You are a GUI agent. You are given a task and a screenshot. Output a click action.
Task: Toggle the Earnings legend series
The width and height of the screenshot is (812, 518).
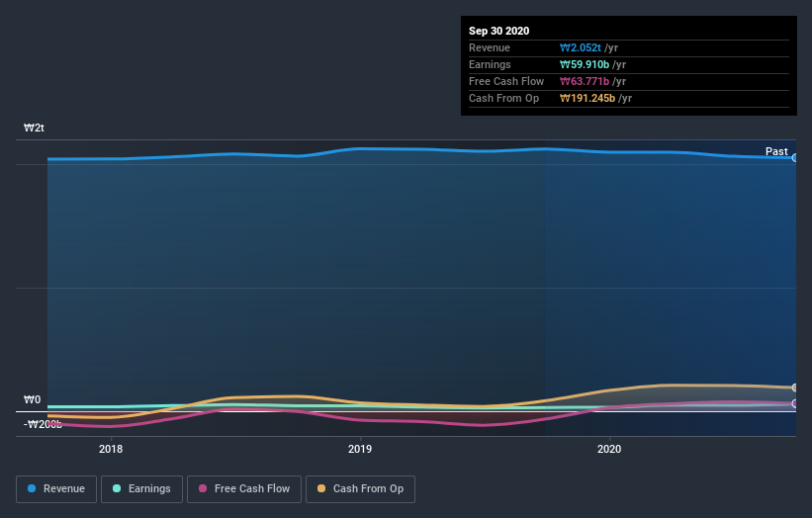point(141,489)
